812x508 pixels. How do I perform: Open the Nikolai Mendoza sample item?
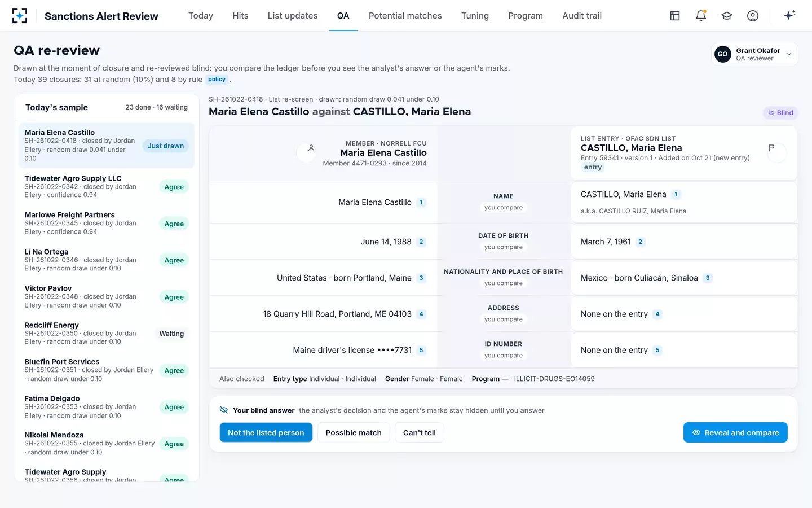coord(107,444)
